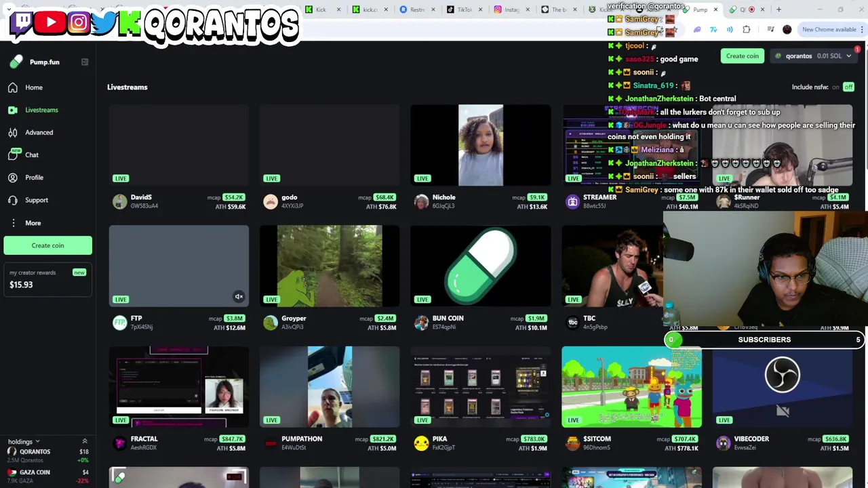The image size is (868, 488).
Task: Click VIBECODER coin avatar
Action: click(x=723, y=443)
